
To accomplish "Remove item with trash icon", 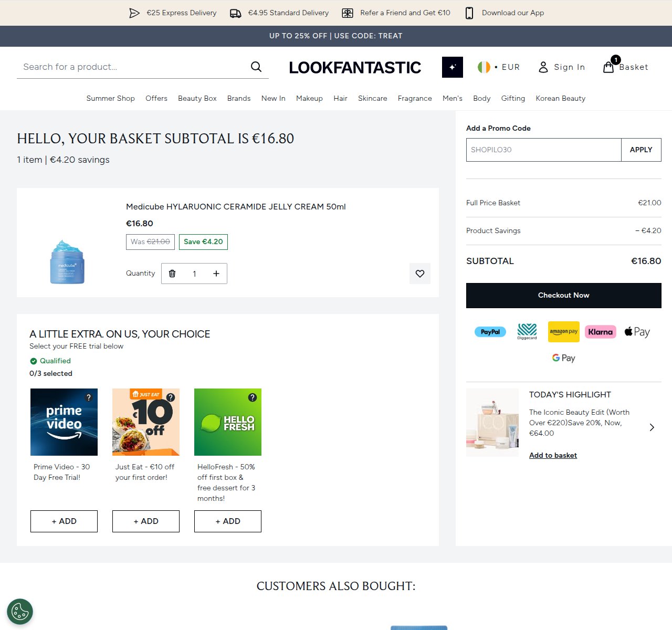I will 172,274.
